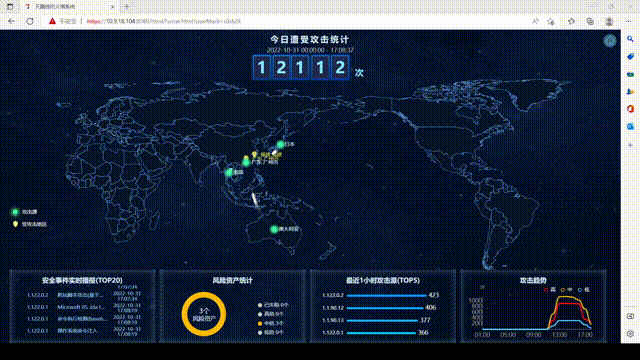Image resolution: width=640 pixels, height=360 pixels.
Task: Click the yellow 3个 risk assets ring
Action: click(204, 314)
